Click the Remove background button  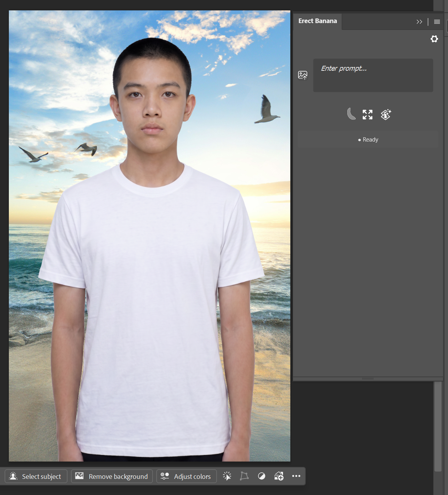(x=112, y=476)
